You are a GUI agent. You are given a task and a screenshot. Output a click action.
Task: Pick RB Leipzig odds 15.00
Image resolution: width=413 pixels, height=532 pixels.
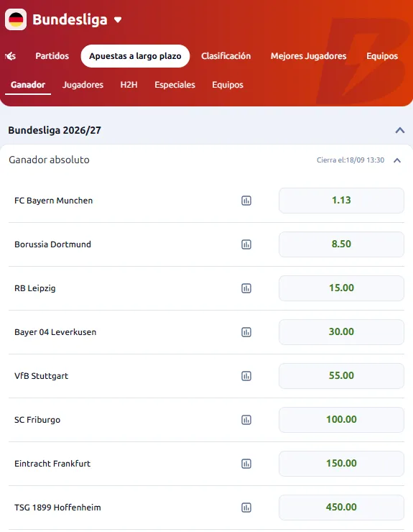click(x=341, y=288)
